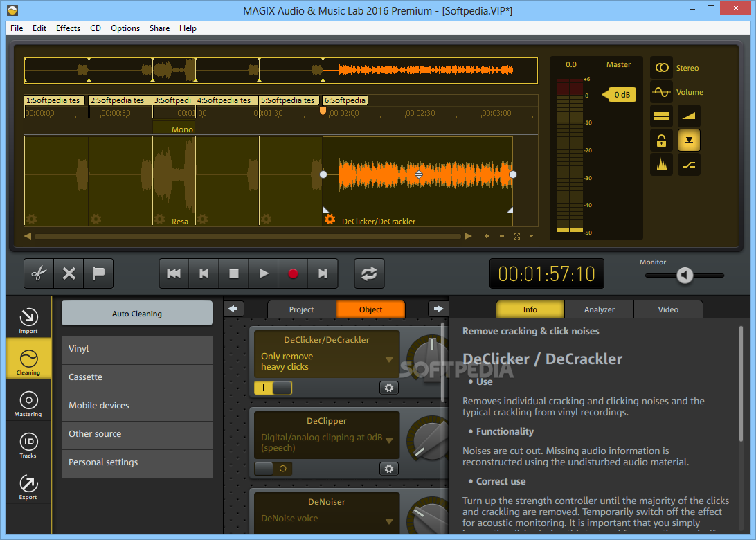Screen dimensions: 756x540
Task: Zoom out timeline with minus icon
Action: coord(502,236)
